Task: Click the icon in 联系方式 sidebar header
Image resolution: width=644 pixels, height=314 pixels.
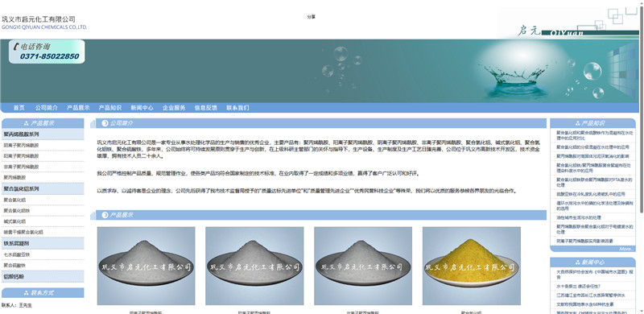Action: pos(27,293)
